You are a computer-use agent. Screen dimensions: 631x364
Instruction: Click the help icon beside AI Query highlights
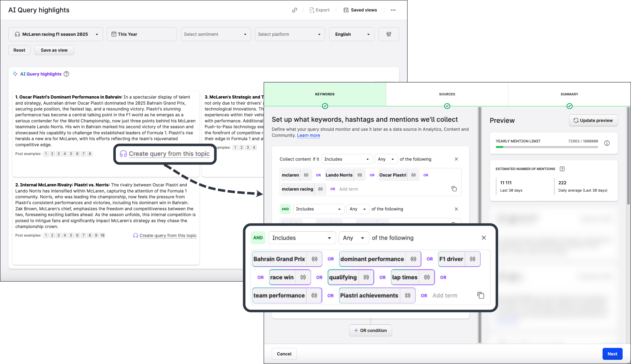(x=66, y=74)
